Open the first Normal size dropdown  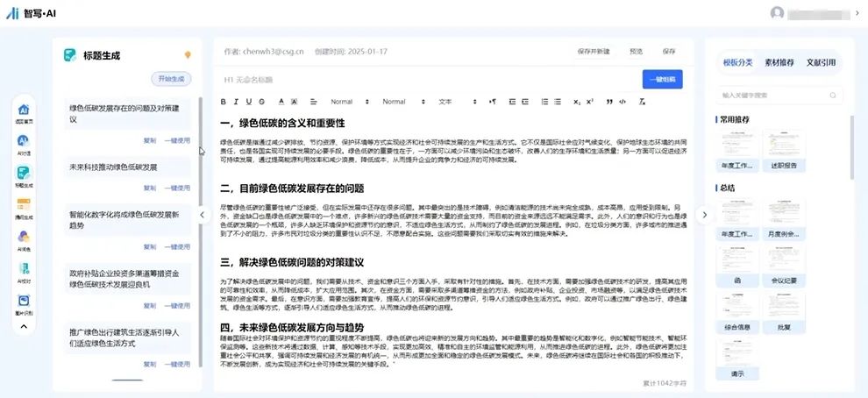(x=347, y=102)
